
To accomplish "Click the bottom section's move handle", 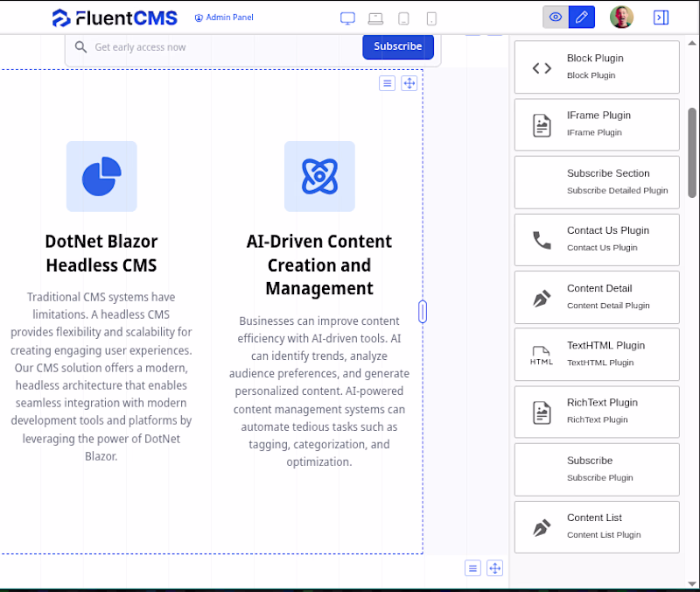I will tap(494, 568).
